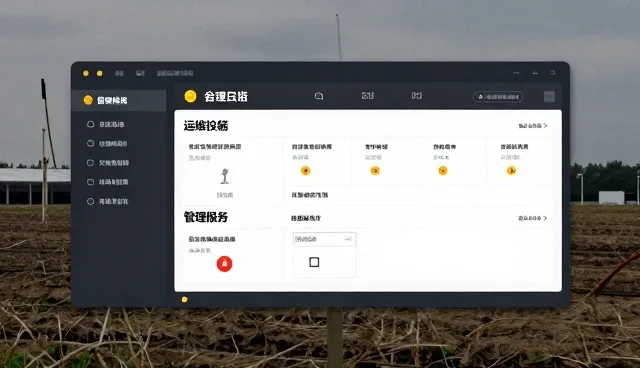Click second yellow dot in title bar
Image resolution: width=640 pixels, height=368 pixels.
pyautogui.click(x=100, y=73)
